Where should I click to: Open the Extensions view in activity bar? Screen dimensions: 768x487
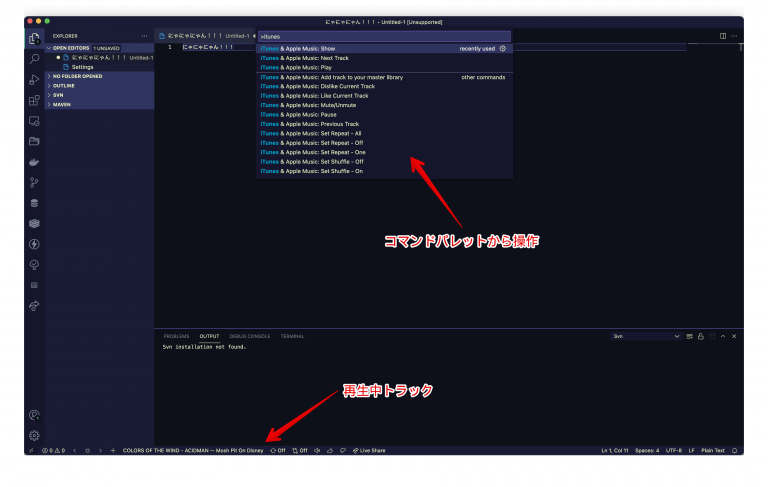click(34, 100)
